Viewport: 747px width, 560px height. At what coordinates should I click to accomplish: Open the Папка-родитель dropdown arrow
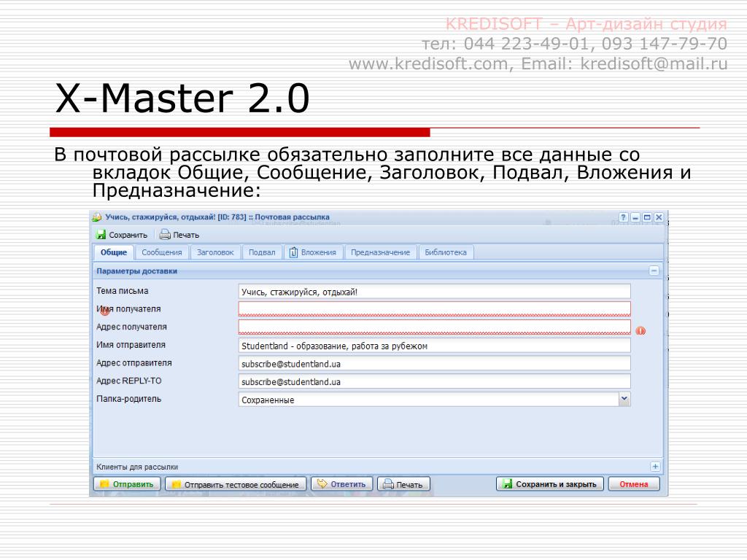[624, 400]
